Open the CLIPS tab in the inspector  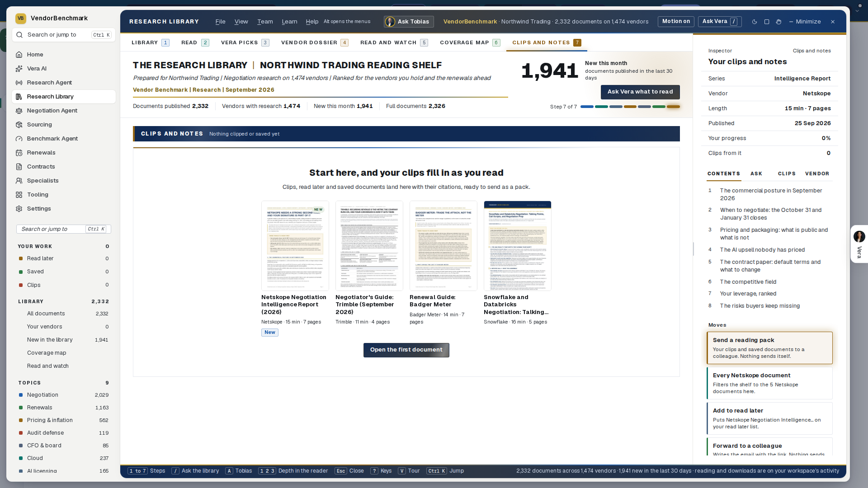pyautogui.click(x=787, y=174)
